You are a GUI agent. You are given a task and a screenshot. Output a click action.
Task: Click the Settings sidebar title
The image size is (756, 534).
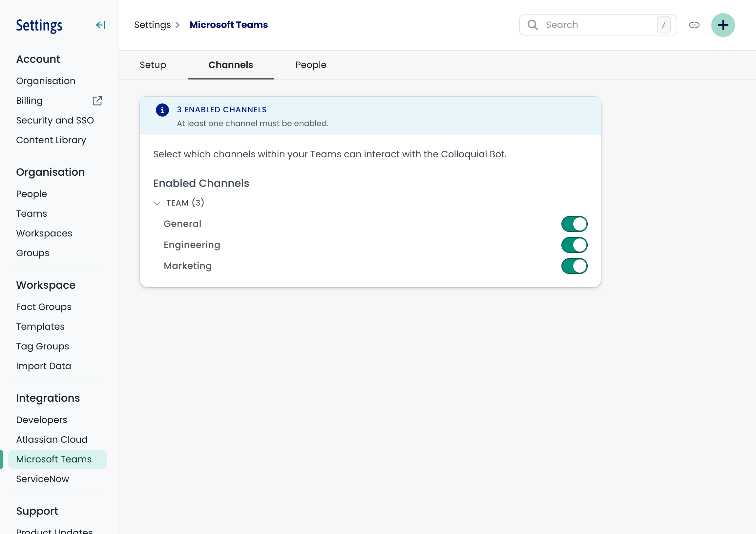pos(39,26)
